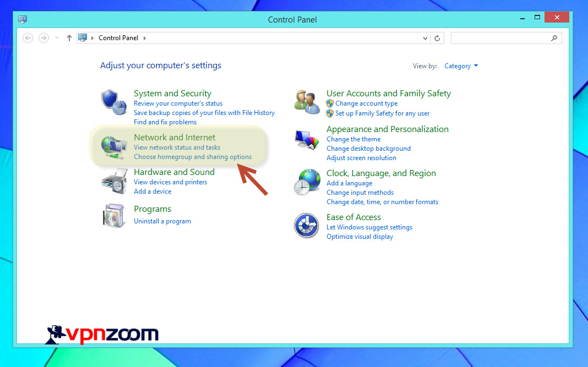Click Change desktop background
This screenshot has height=367, width=588.
(x=368, y=149)
